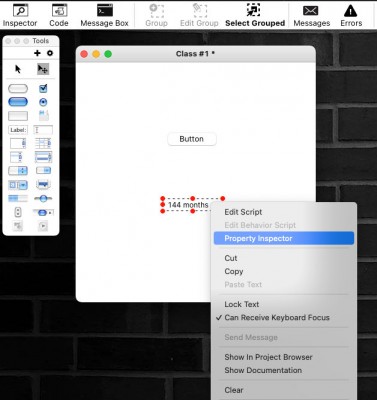Choose the radio button control in Tools palette
Screen dimensions: 377x400
coord(43,102)
